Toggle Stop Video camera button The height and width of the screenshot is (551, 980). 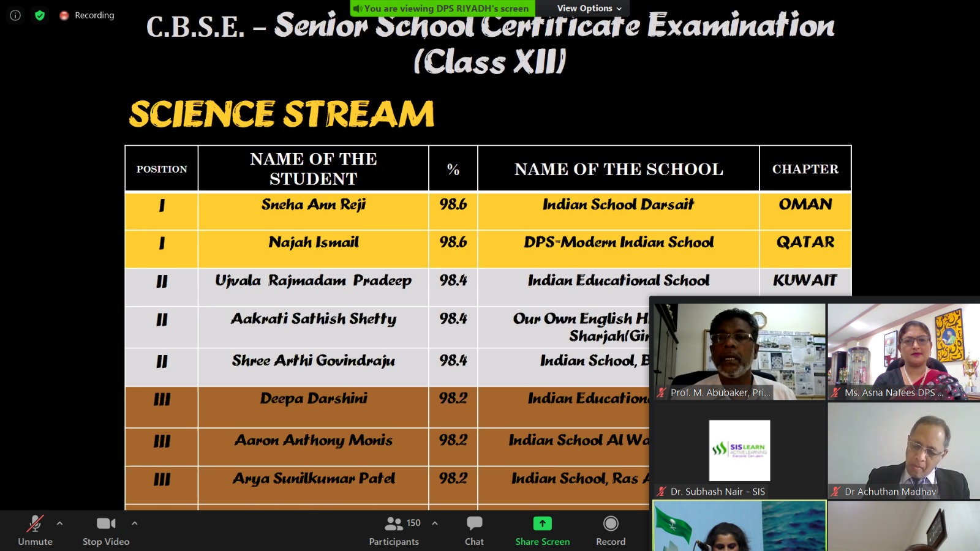tap(106, 524)
